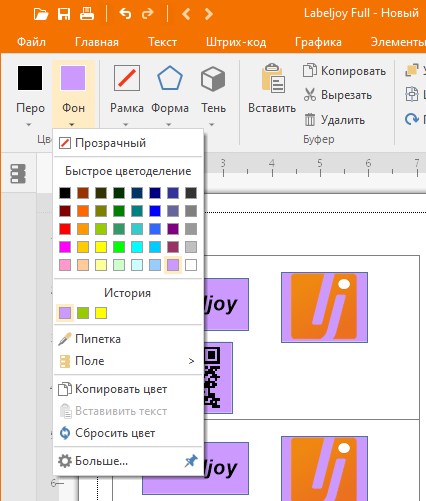
Task: Pin the color menu open
Action: tap(191, 461)
